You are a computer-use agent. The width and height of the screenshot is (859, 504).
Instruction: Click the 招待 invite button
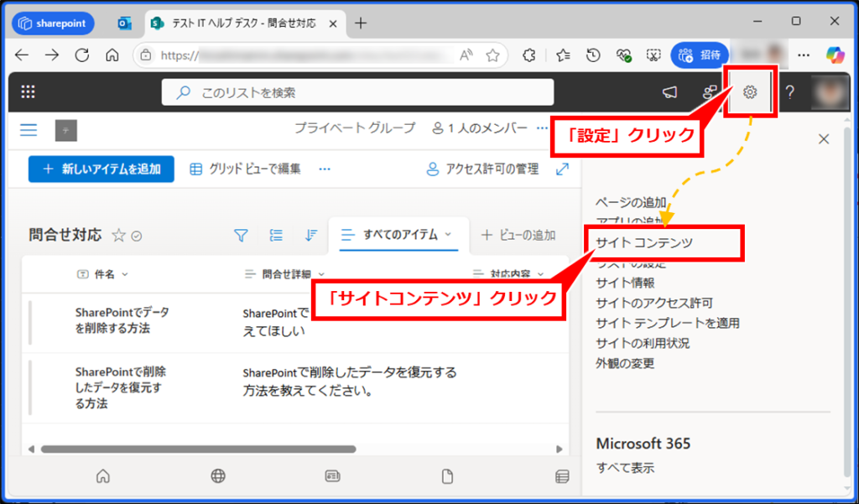coord(700,55)
